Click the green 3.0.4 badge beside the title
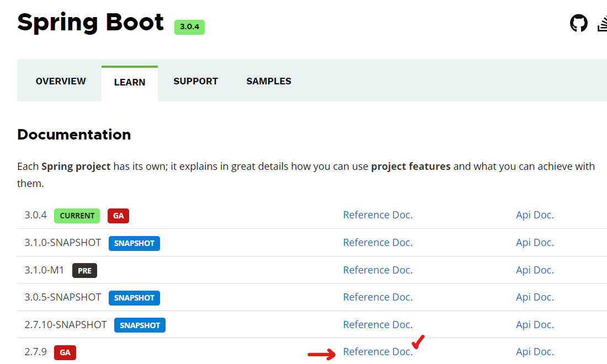 click(189, 27)
